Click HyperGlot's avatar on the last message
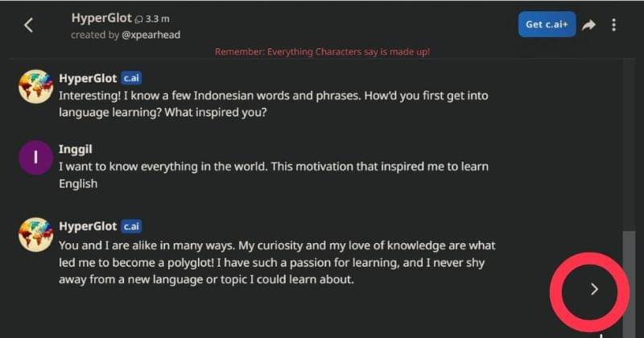644x338 pixels. click(35, 234)
